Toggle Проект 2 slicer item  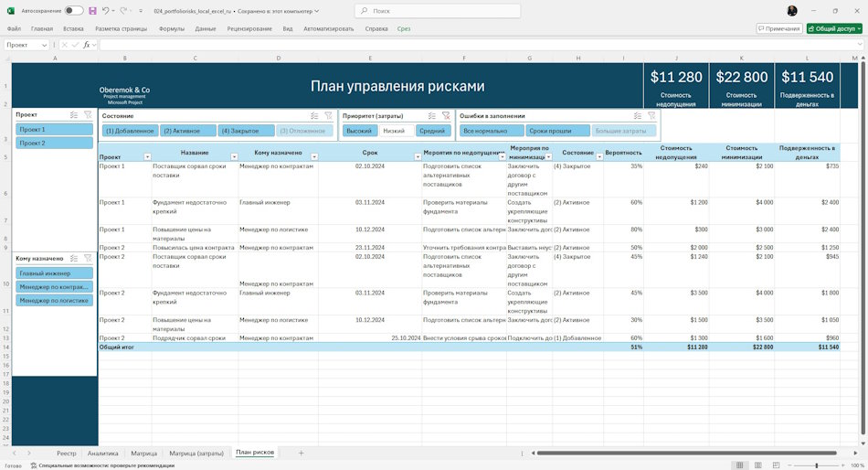(54, 143)
